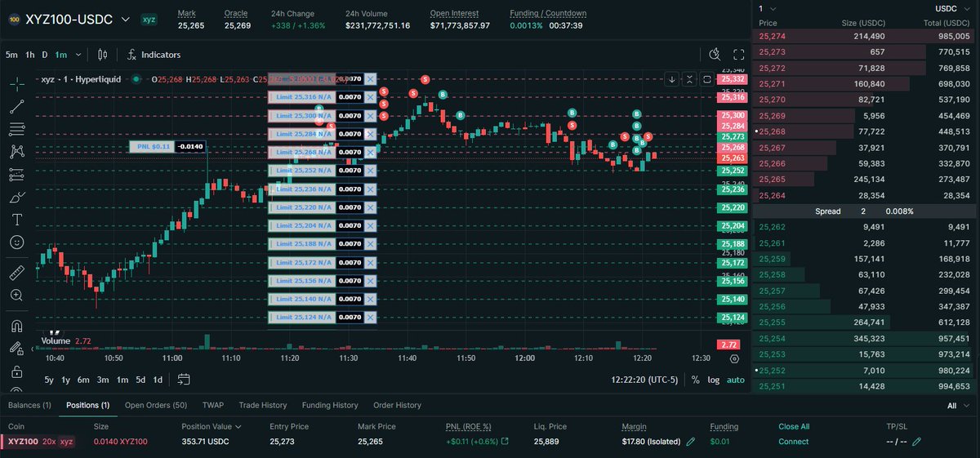Select the text annotation tool
Screen dimensions: 980x458
[x=17, y=220]
